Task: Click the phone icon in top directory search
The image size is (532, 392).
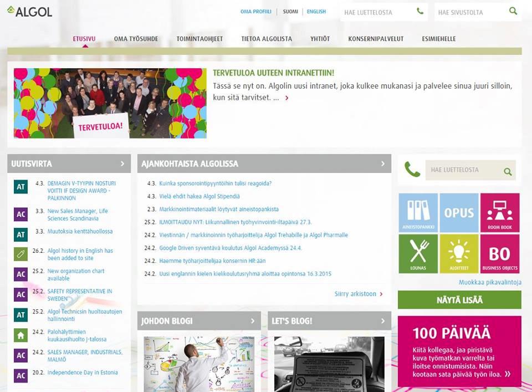Action: pyautogui.click(x=420, y=11)
